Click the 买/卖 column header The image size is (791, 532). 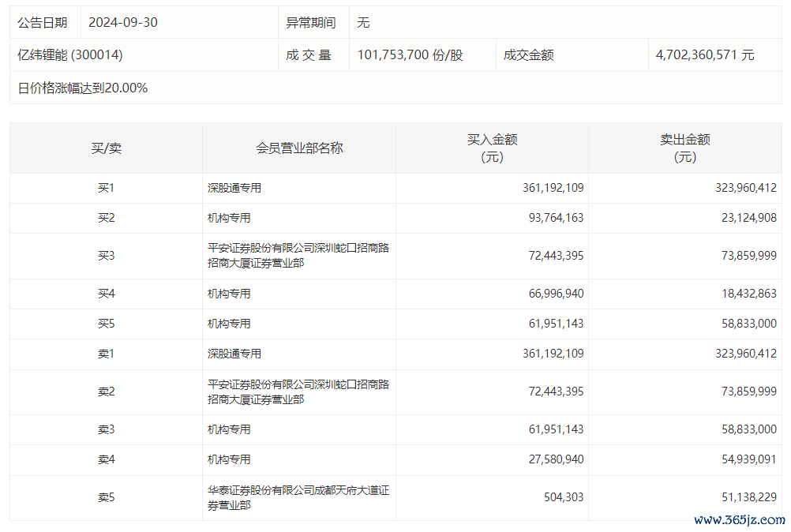pyautogui.click(x=106, y=148)
